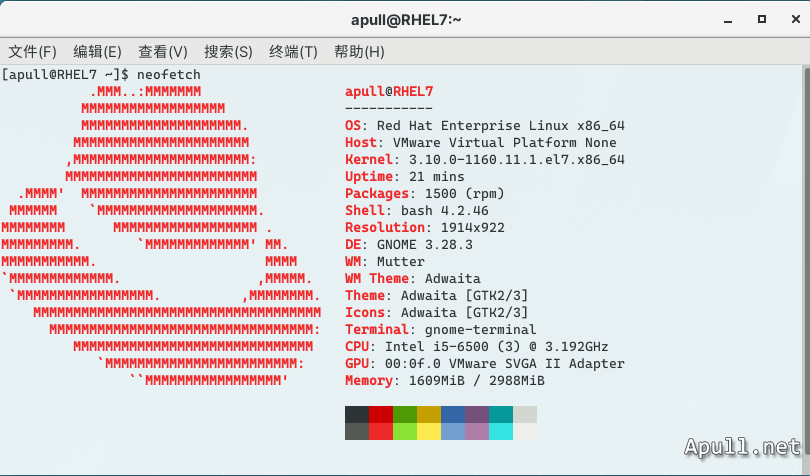Click the Host line VMware Virtual Platform
The height and width of the screenshot is (476, 810).
[x=480, y=143]
